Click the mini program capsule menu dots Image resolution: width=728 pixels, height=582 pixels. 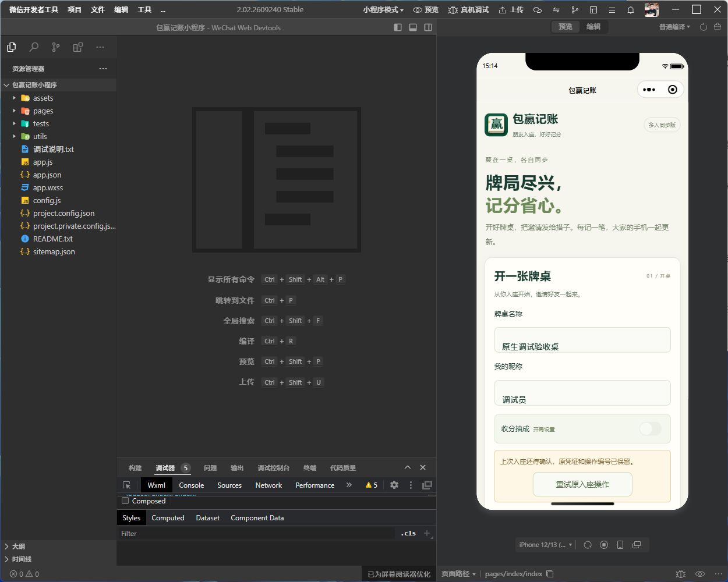click(x=649, y=90)
